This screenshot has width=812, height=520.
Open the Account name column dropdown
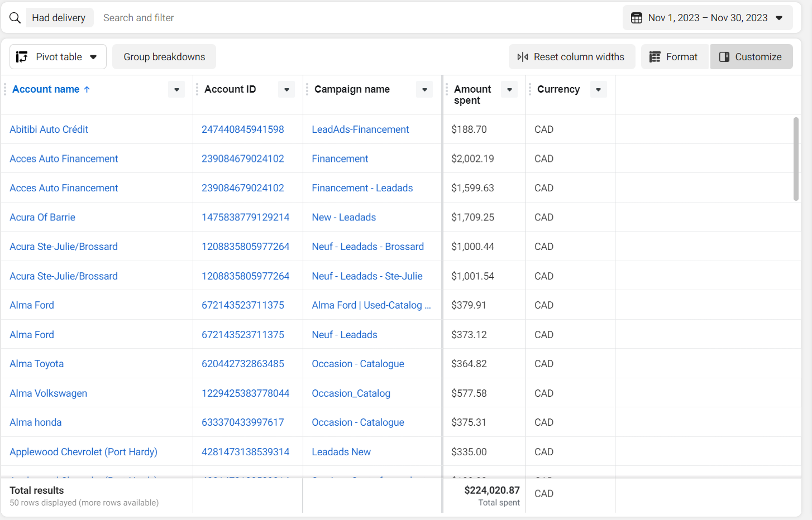(x=176, y=89)
